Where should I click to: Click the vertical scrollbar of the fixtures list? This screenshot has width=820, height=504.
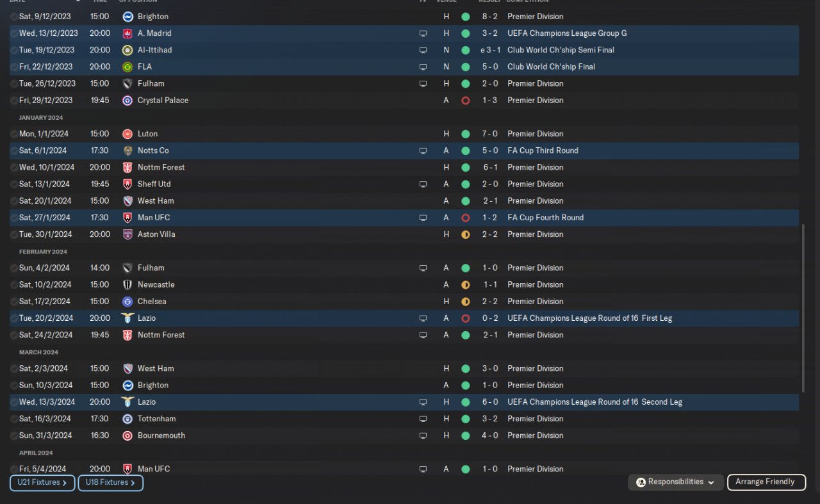803,307
